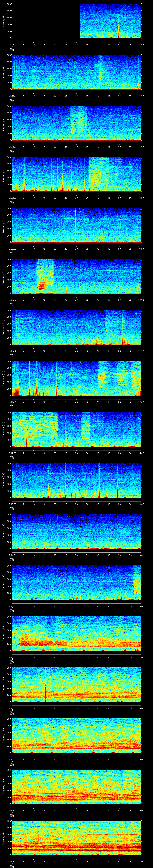Click the "5:00" end time label
The width and height of the screenshot is (153, 868).
pos(141,44)
